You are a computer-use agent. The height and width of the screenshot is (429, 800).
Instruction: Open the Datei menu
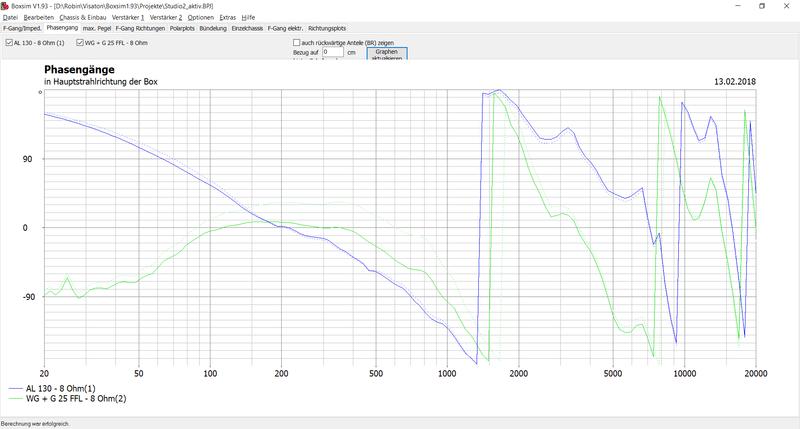[x=10, y=18]
